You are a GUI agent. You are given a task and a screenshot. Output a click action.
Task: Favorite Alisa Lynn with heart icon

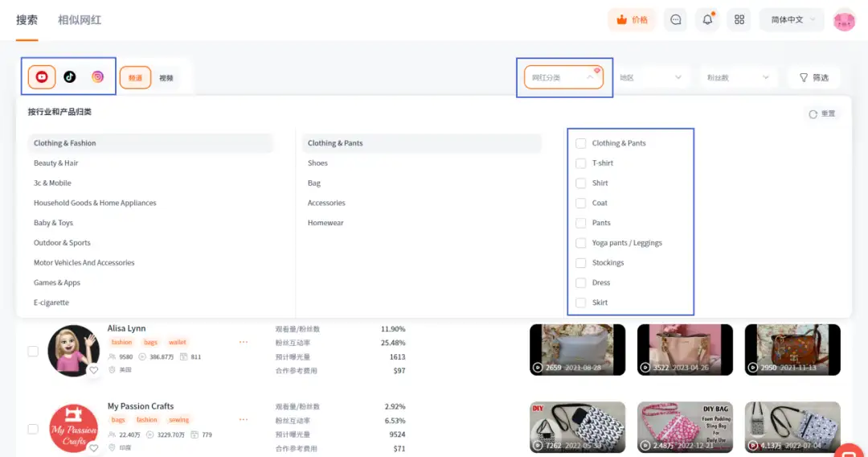(93, 370)
